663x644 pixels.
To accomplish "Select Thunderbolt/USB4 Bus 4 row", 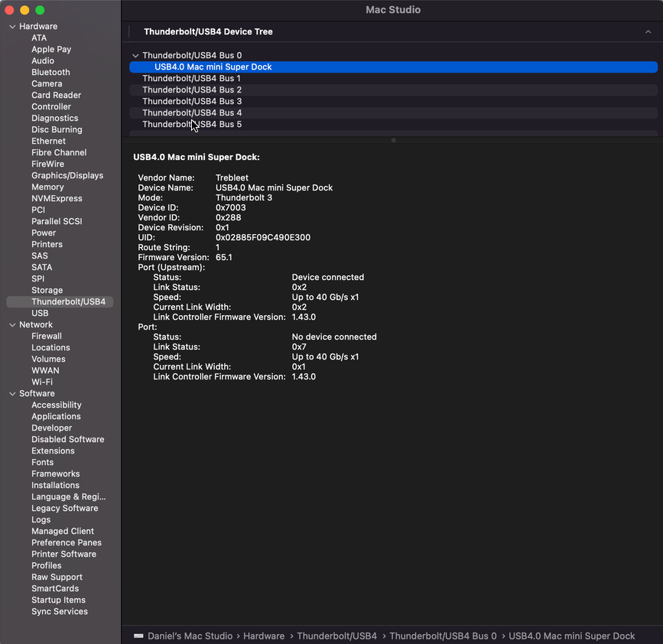I will point(393,112).
